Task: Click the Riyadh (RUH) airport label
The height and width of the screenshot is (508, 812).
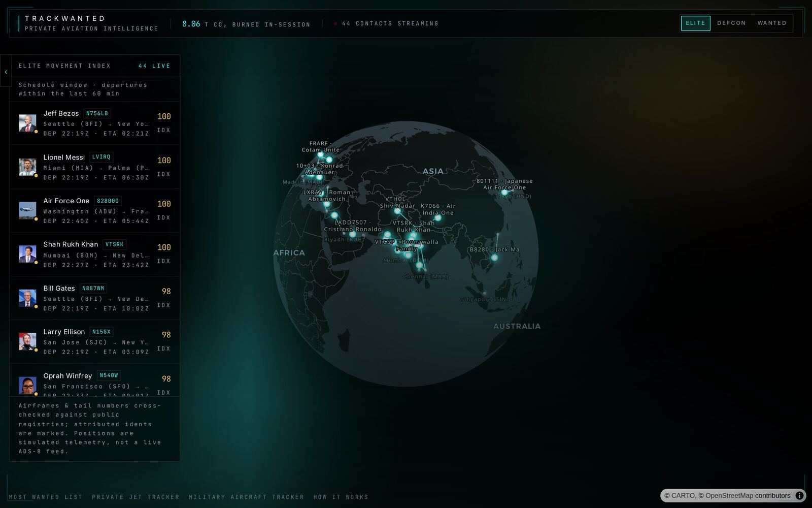Action: tap(344, 239)
